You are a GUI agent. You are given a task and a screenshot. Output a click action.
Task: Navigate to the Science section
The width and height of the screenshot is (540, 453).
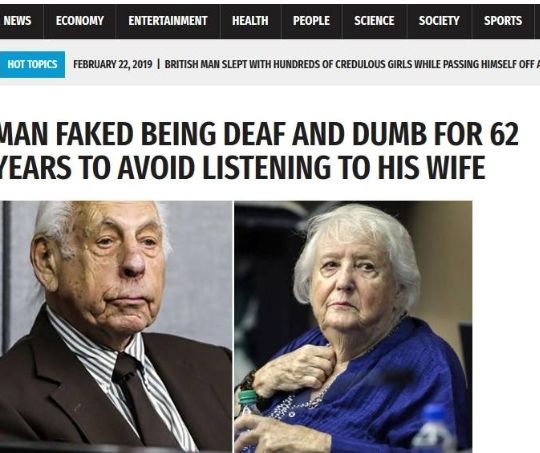(374, 21)
